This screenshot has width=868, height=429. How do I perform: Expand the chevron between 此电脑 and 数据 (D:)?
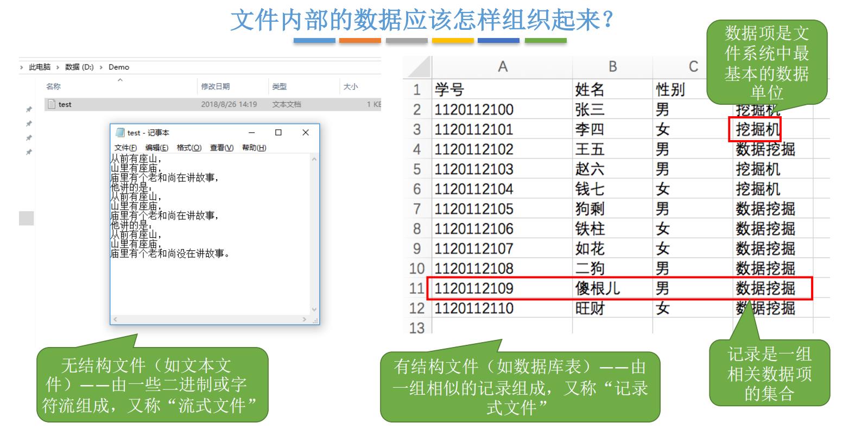pyautogui.click(x=58, y=67)
